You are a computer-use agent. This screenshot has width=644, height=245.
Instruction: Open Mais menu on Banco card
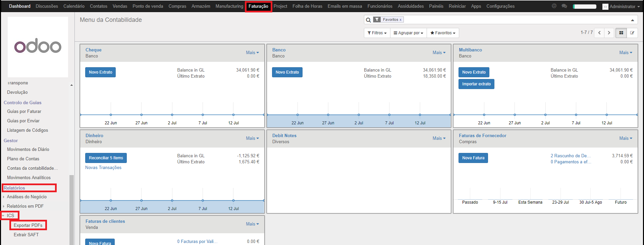pos(439,52)
